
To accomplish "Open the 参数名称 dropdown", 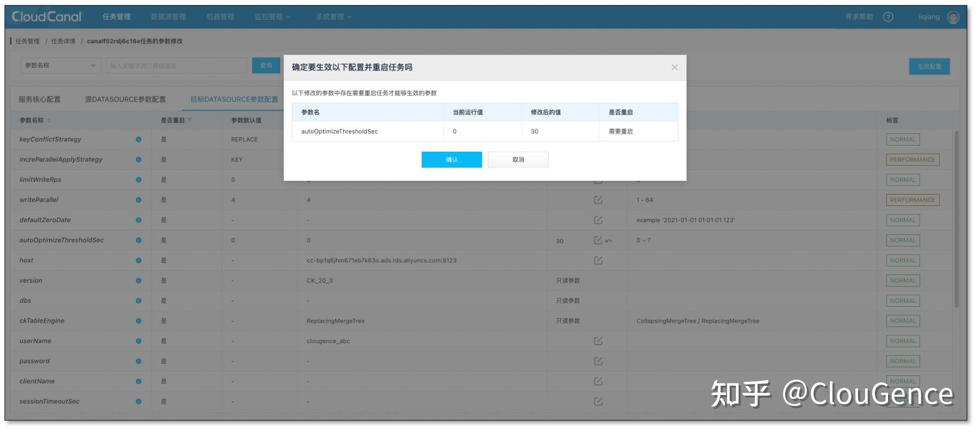I will click(x=61, y=66).
